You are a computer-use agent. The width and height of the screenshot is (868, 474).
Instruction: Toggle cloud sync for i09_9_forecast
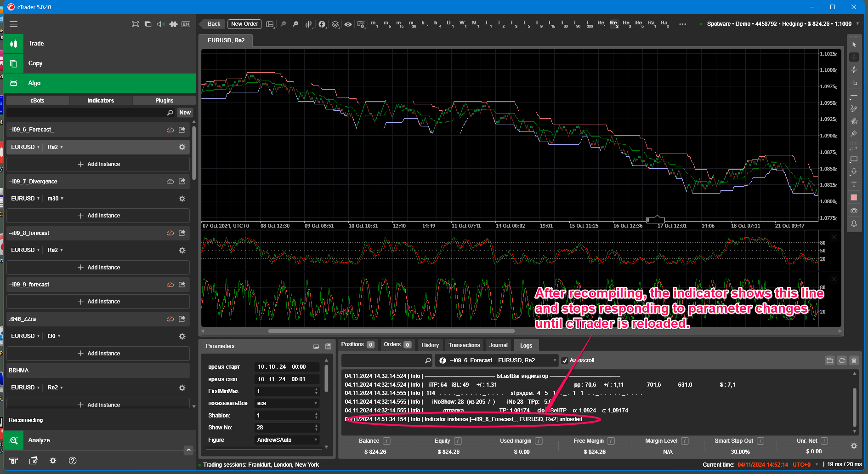[x=170, y=285]
